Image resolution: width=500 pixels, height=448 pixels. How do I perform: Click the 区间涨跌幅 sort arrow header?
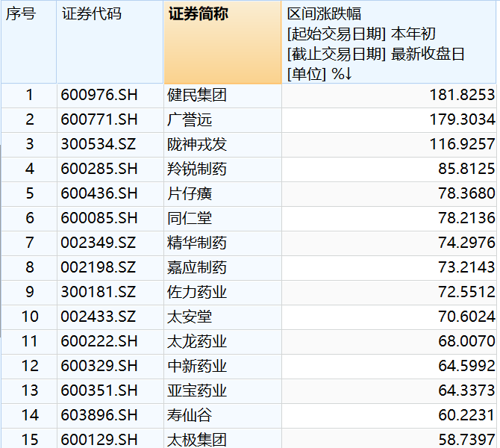click(x=389, y=42)
